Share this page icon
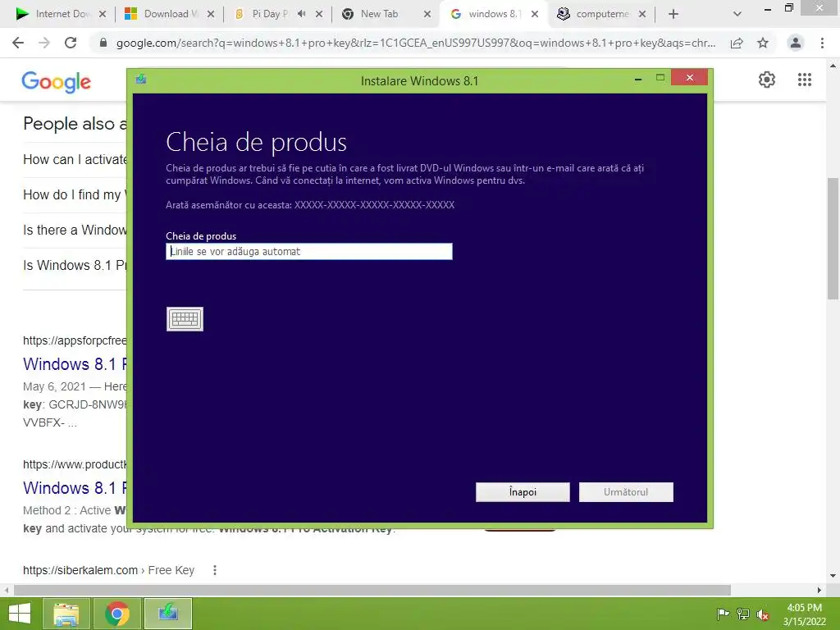Screen dimensions: 840x630 click(737, 43)
